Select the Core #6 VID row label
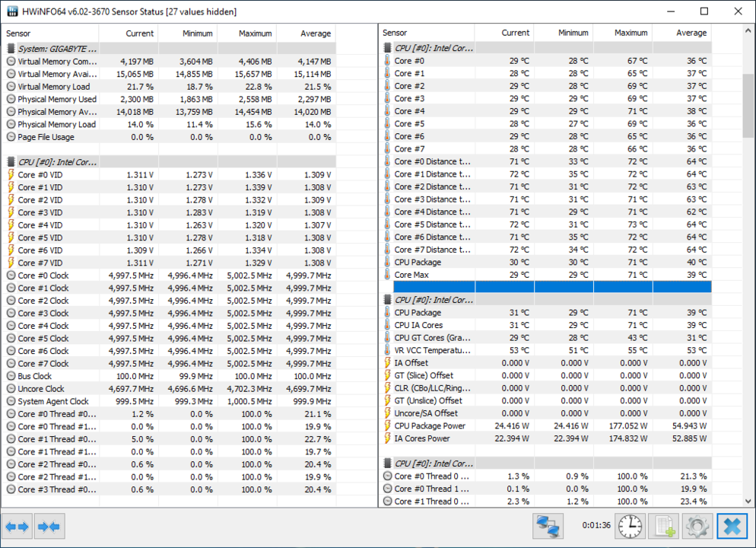This screenshot has height=548, width=756. 40,250
